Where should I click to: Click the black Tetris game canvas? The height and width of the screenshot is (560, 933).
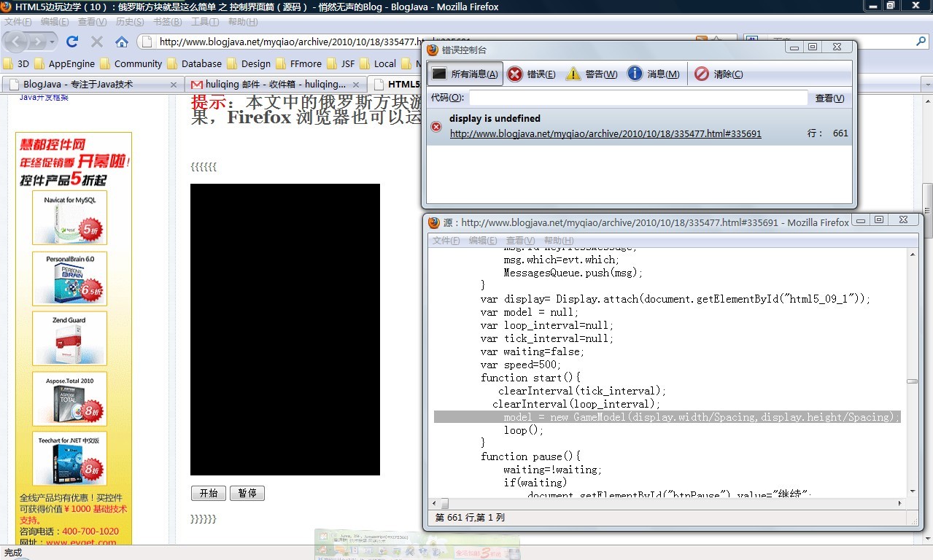pos(285,330)
